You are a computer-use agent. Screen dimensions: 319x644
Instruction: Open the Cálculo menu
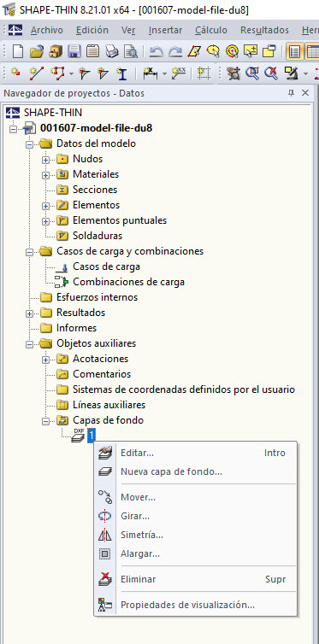211,30
